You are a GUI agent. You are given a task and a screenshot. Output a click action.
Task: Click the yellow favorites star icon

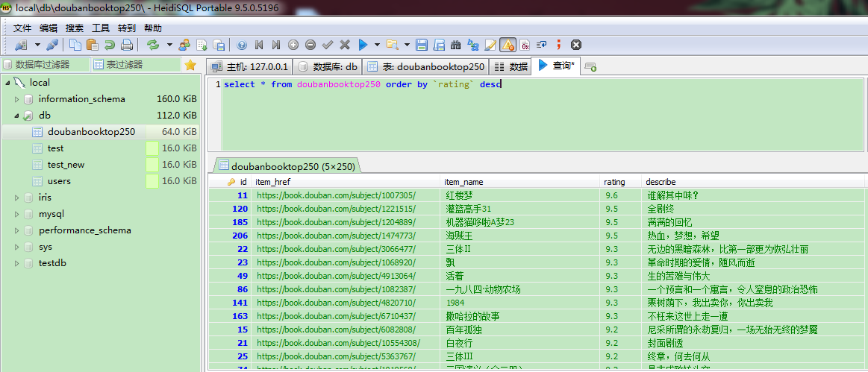point(190,65)
